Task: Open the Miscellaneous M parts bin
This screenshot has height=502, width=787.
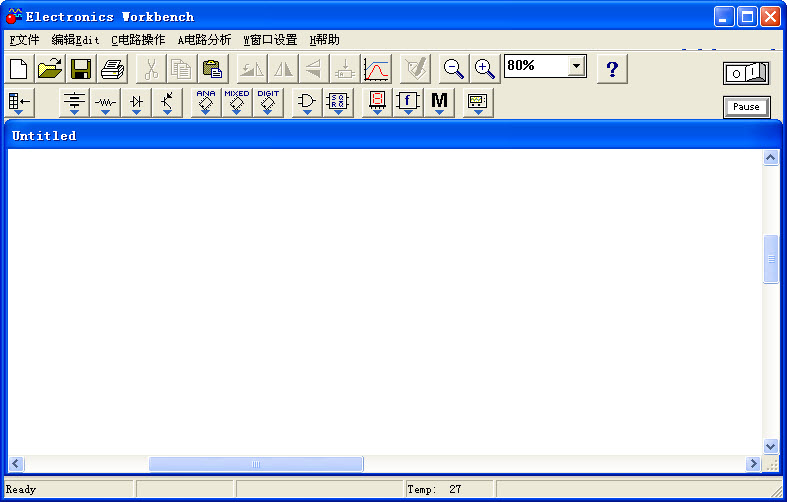Action: (439, 103)
